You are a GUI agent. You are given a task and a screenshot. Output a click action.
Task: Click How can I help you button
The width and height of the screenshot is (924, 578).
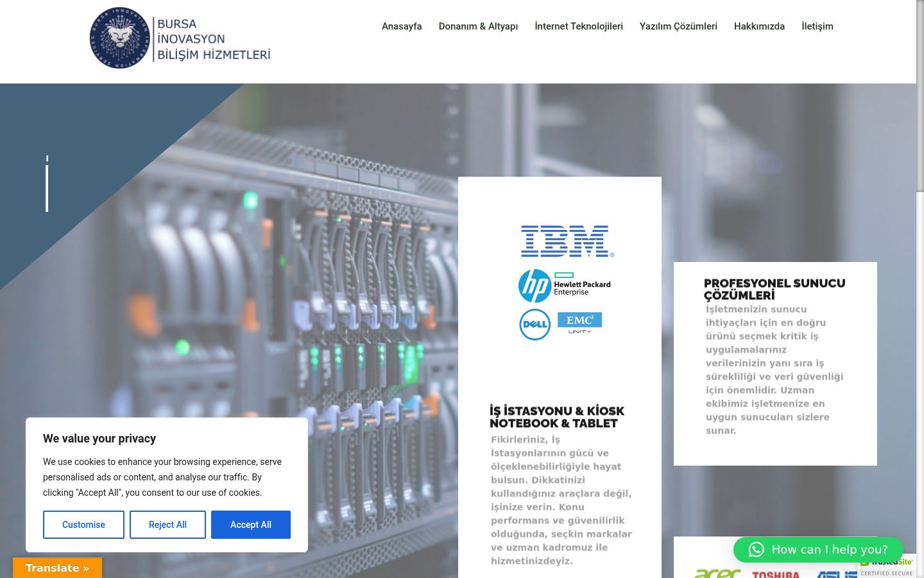pos(818,550)
